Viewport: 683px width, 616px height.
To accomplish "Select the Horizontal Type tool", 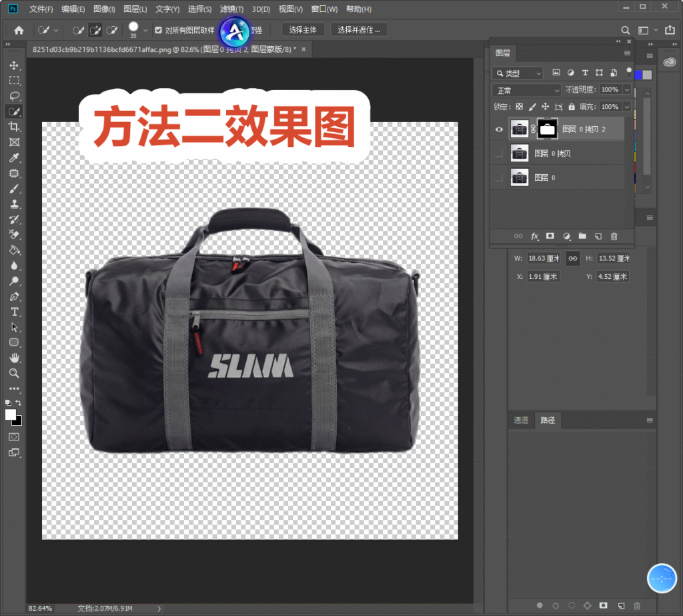I will point(14,312).
